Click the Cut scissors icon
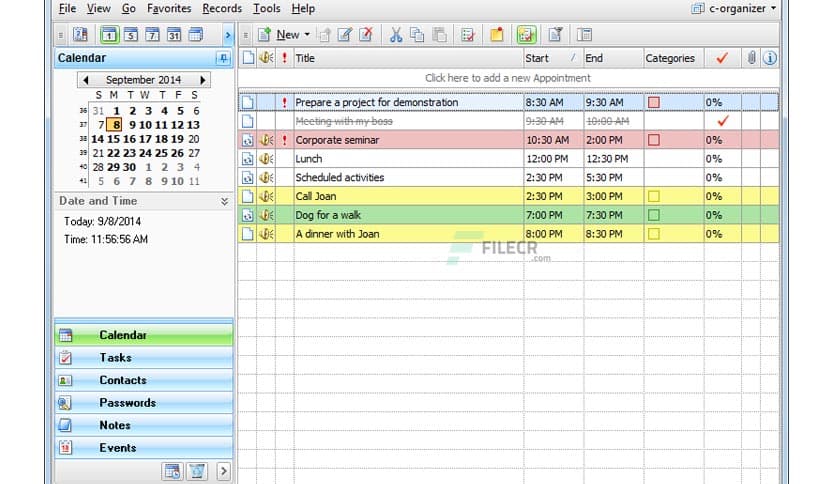The height and width of the screenshot is (484, 836). [x=396, y=35]
